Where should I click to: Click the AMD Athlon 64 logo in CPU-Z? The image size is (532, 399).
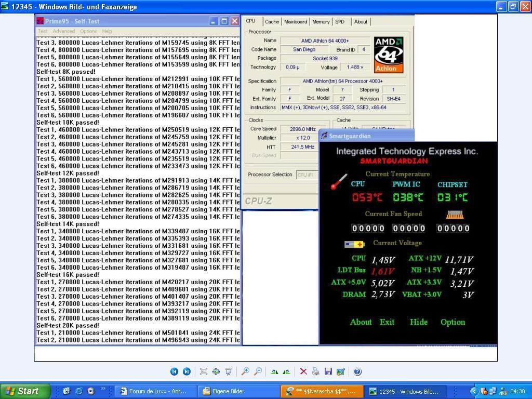(x=389, y=55)
